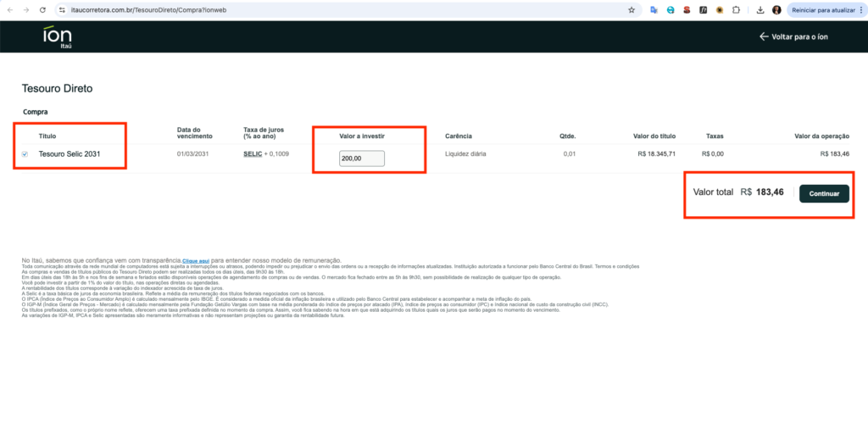Click the íon Itaú logo
The image size is (868, 445).
click(58, 37)
